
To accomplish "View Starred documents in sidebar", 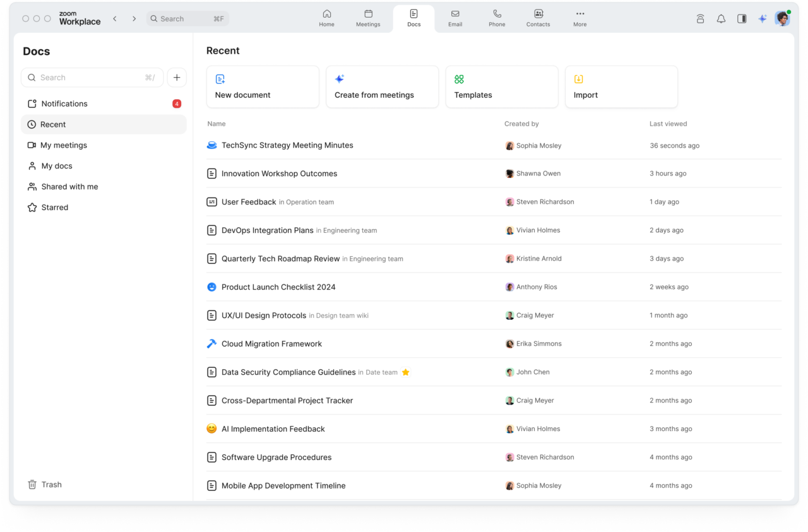I will [x=55, y=207].
